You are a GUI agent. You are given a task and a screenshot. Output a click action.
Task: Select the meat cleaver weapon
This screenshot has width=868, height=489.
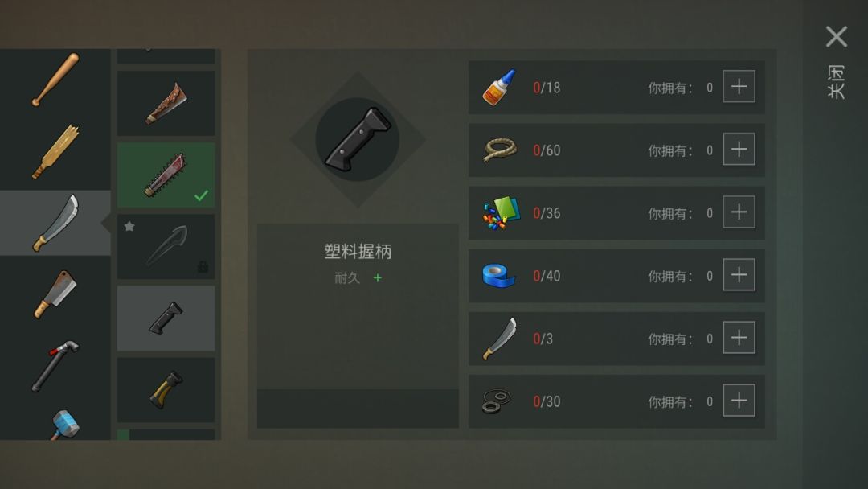(x=55, y=294)
